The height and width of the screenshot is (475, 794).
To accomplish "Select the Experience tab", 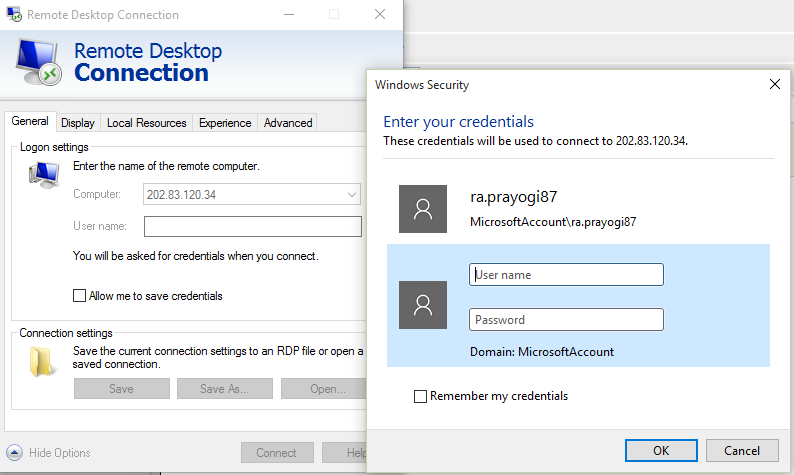I will click(225, 123).
